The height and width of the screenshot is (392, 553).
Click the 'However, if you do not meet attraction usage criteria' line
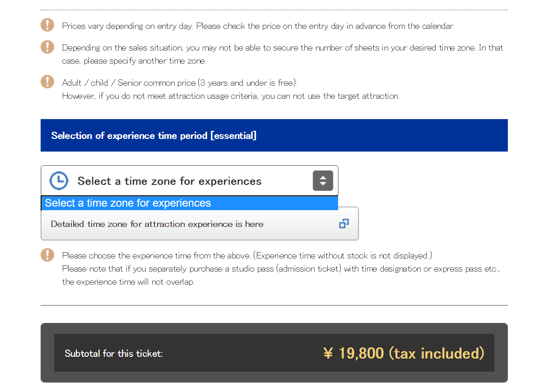(231, 96)
